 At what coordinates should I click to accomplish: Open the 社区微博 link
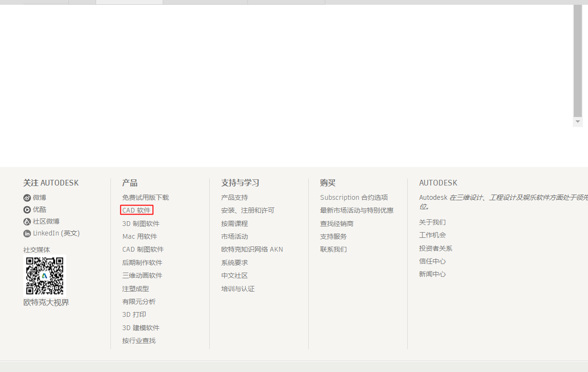46,221
